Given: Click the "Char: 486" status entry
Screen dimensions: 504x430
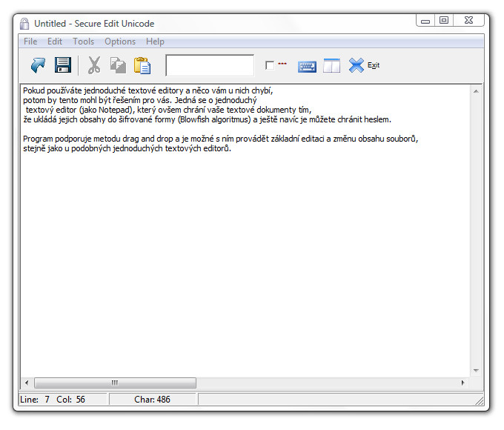Looking at the screenshot, I should pos(152,400).
